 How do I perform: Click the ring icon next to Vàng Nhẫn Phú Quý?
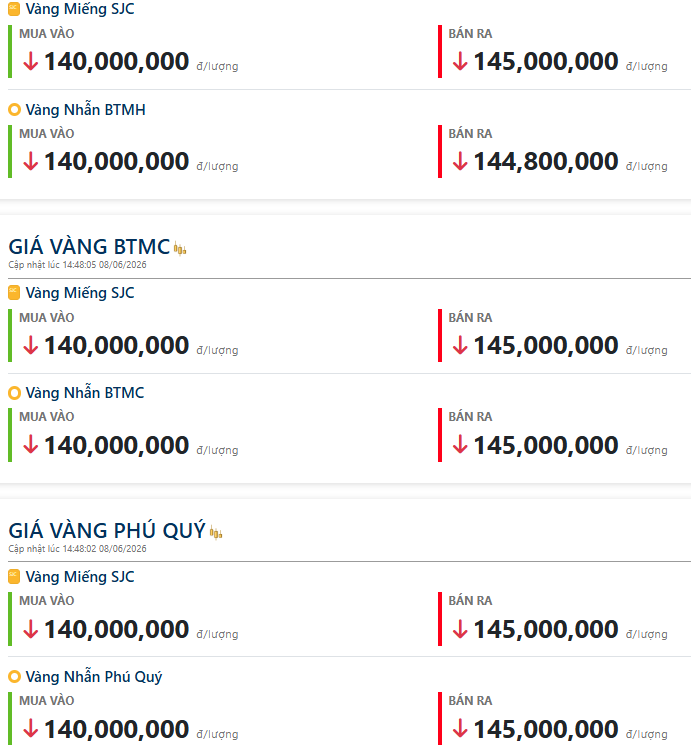tap(14, 677)
